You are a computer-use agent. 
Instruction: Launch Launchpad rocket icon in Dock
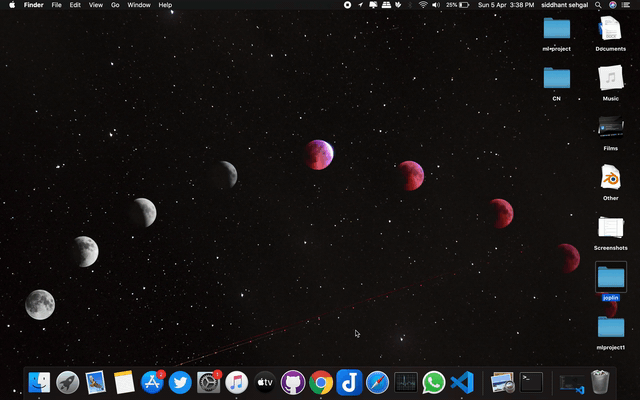tap(67, 382)
